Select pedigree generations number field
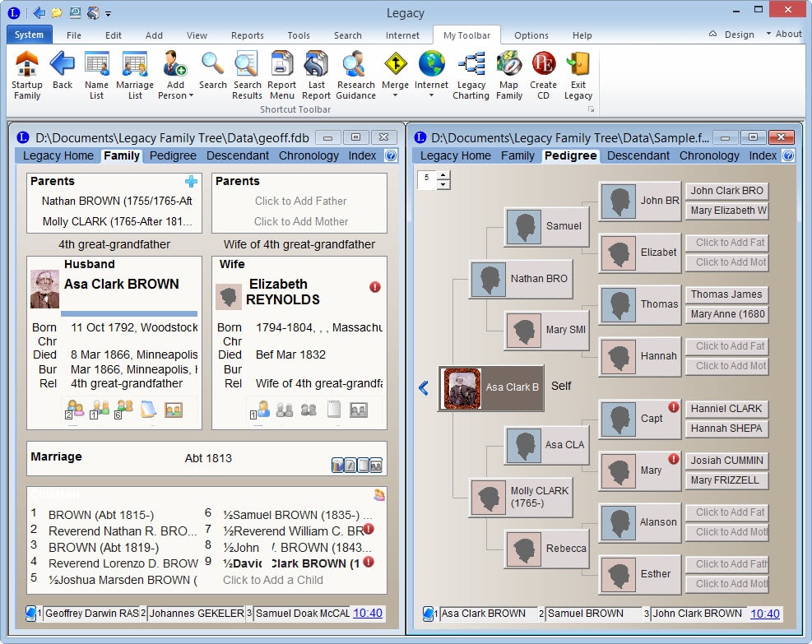The image size is (812, 644). pos(427,180)
